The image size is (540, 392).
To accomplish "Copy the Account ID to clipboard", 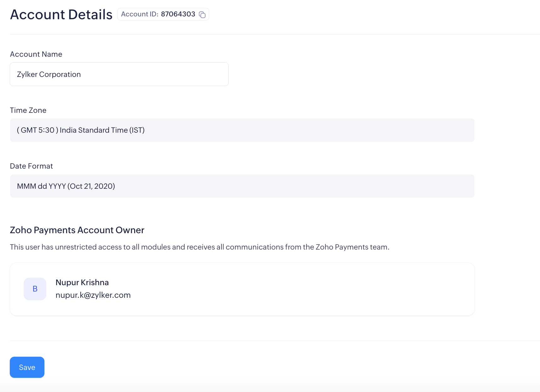I will click(x=202, y=14).
